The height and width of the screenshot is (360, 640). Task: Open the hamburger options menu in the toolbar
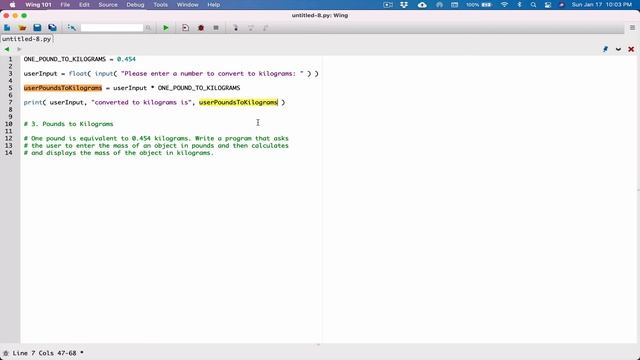(x=632, y=28)
